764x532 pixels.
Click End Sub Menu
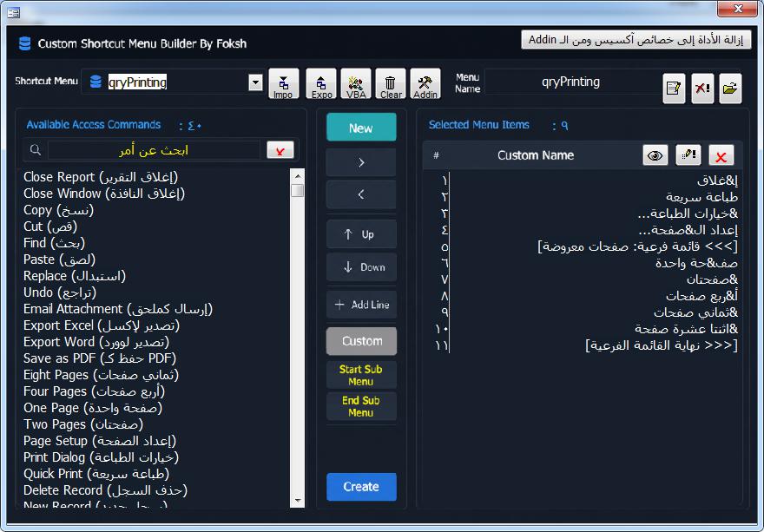click(361, 406)
